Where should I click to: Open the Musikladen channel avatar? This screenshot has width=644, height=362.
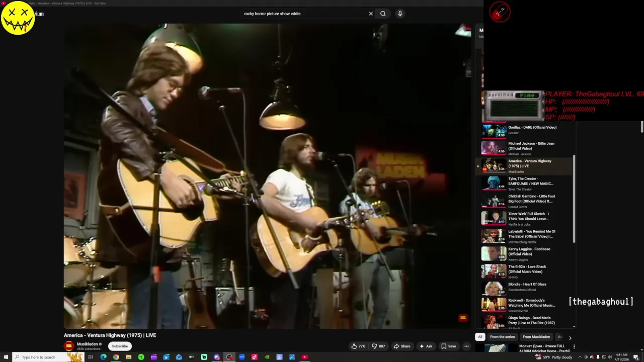pos(69,346)
